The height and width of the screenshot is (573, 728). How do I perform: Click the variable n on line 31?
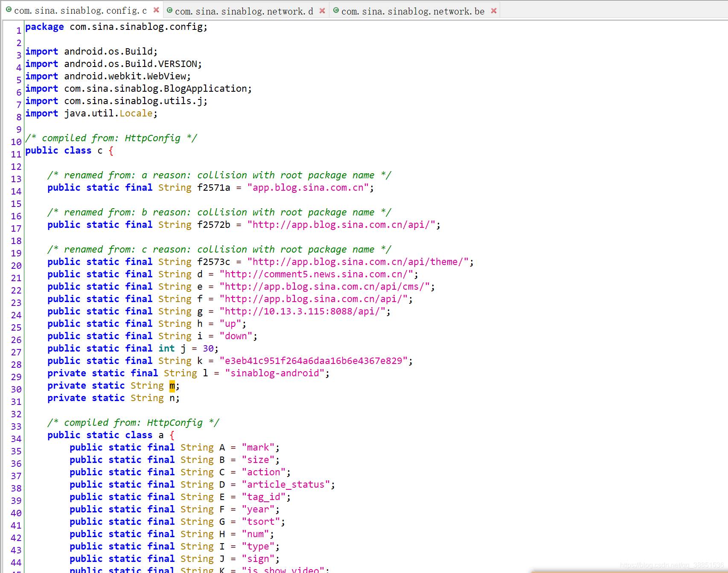[x=172, y=398]
